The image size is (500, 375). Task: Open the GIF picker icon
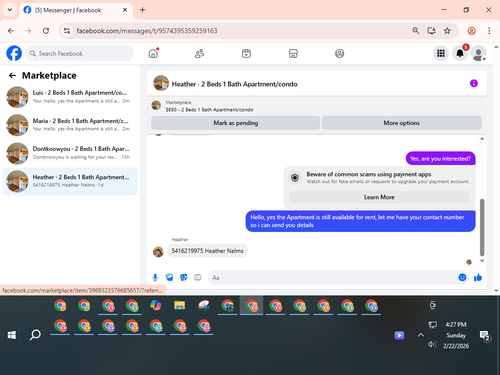coord(198,277)
